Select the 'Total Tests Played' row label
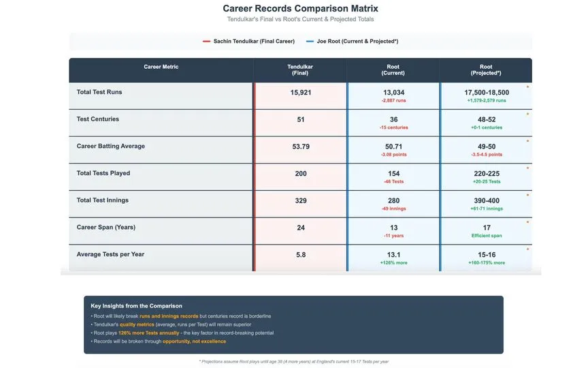This screenshot has height=368, width=588. pyautogui.click(x=103, y=173)
